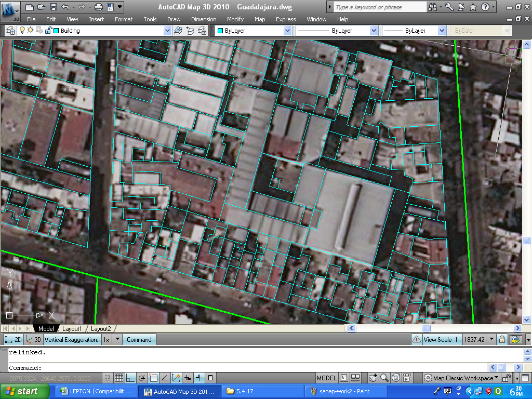Click the MODEL space button
532x399 pixels.
tap(326, 378)
